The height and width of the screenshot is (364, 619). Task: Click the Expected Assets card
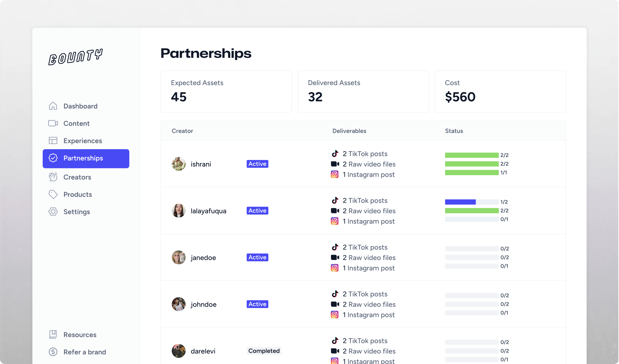226,91
